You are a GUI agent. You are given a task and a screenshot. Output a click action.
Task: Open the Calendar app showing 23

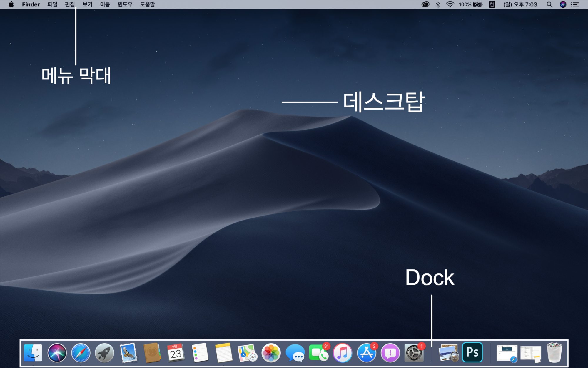(x=176, y=353)
